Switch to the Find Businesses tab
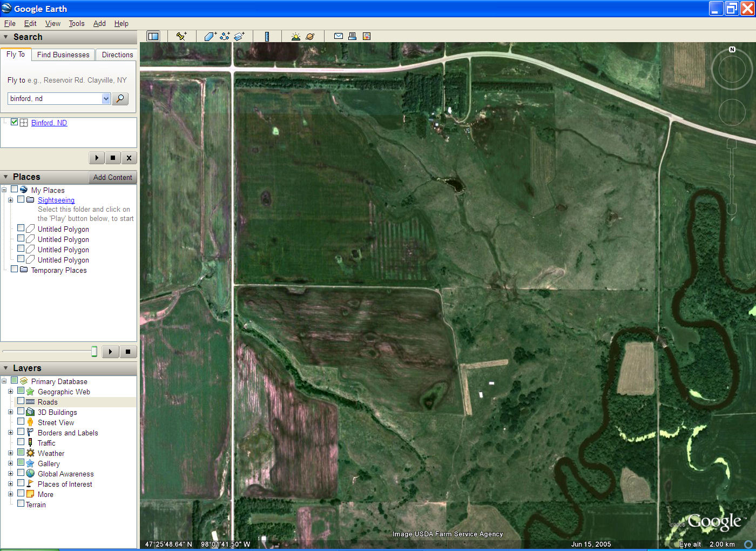Screen dimensions: 756x551 (x=63, y=55)
